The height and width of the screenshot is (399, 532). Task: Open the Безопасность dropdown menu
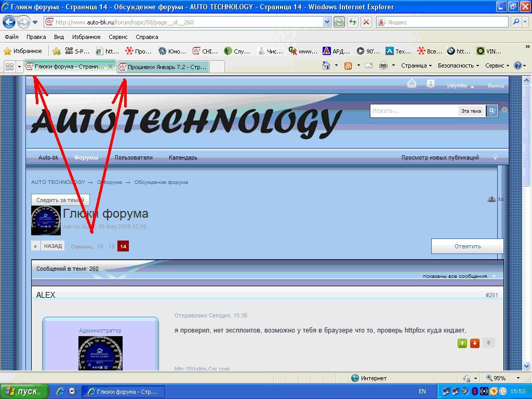tap(458, 65)
